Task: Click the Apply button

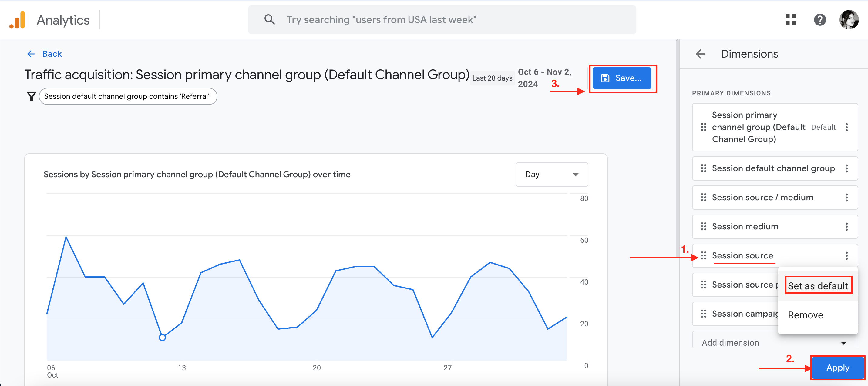Action: 837,368
